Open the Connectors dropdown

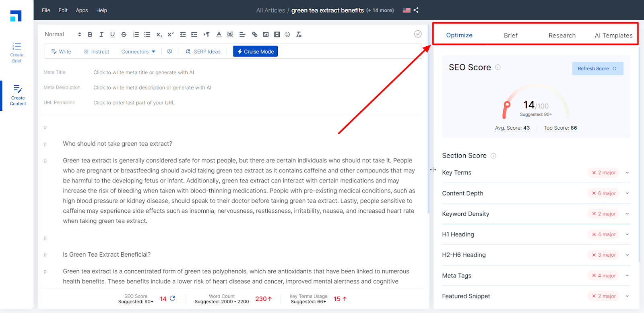pyautogui.click(x=138, y=52)
